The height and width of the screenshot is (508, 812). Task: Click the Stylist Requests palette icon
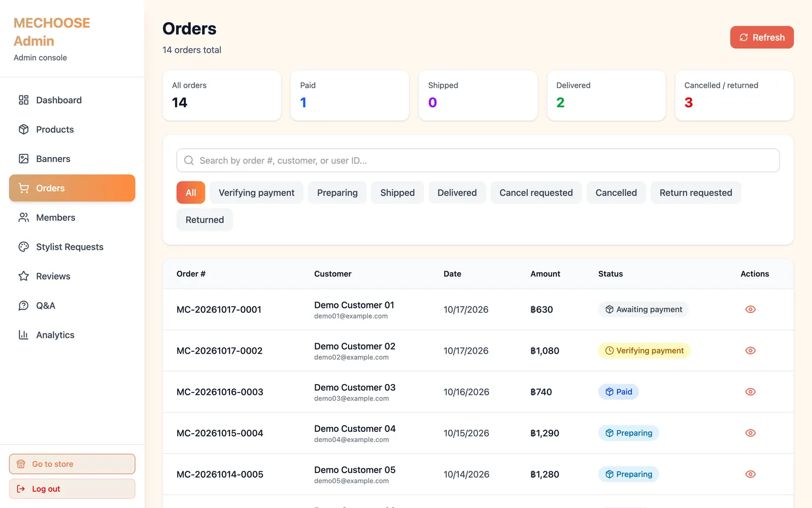23,247
